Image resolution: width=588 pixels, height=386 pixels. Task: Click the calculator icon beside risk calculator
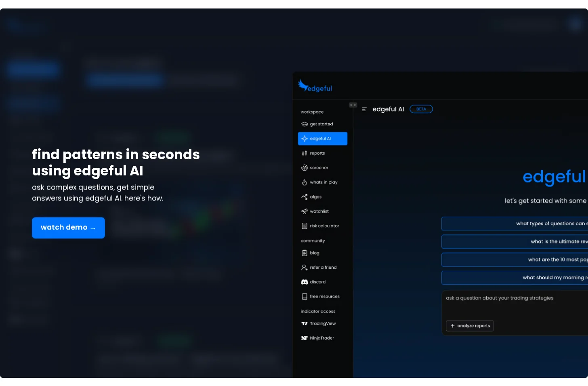[x=304, y=226]
